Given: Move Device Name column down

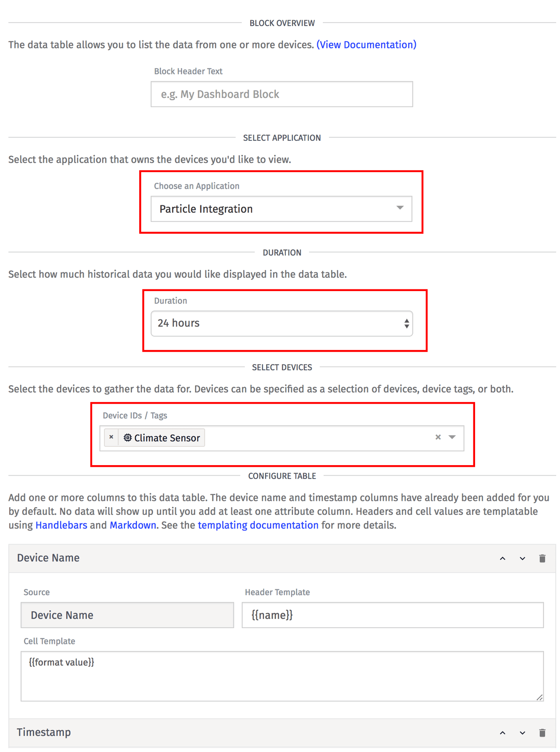Looking at the screenshot, I should point(522,559).
